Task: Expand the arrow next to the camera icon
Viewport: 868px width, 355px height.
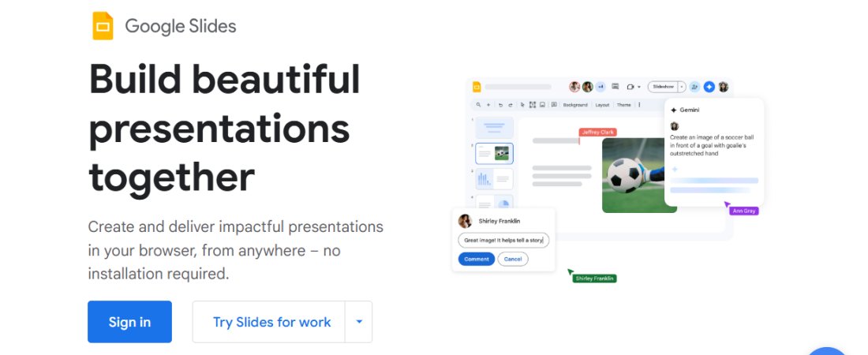Action: pyautogui.click(x=639, y=87)
